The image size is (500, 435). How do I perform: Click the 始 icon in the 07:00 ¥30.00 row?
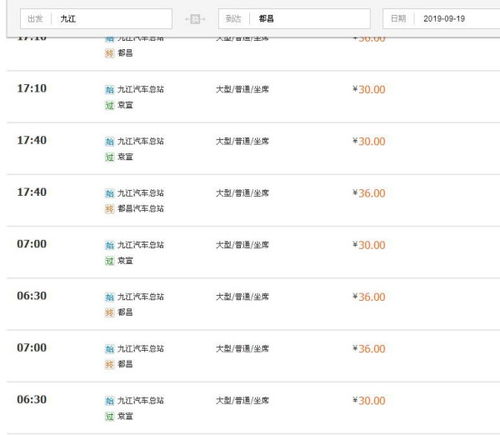point(109,245)
